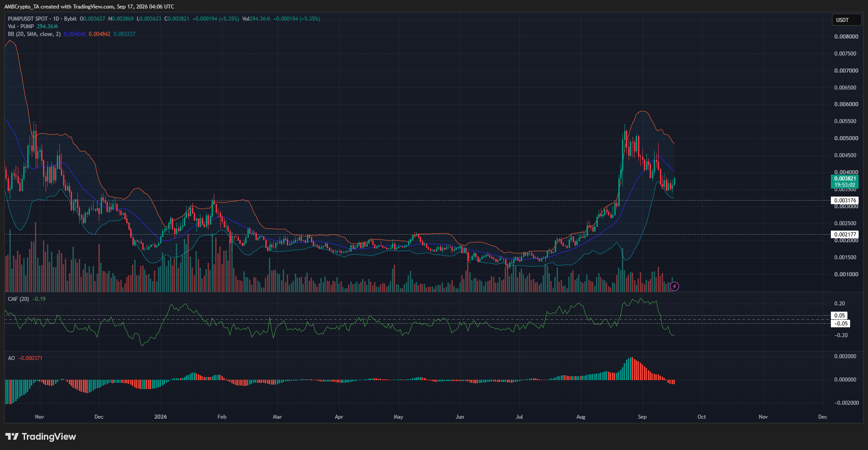The width and height of the screenshot is (868, 450).
Task: Click the purple lightning bolt icon
Action: 675,286
